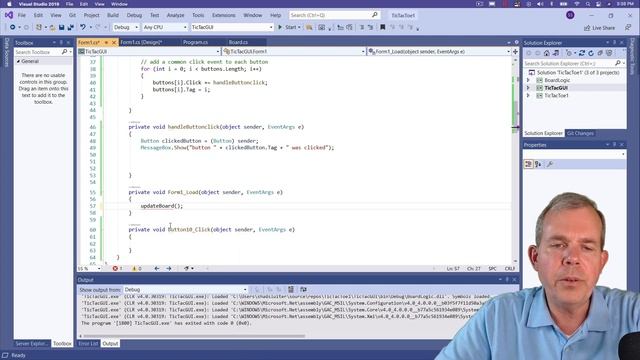Expand the TicTacToe1 project node
The image size is (640, 360).
point(528,96)
